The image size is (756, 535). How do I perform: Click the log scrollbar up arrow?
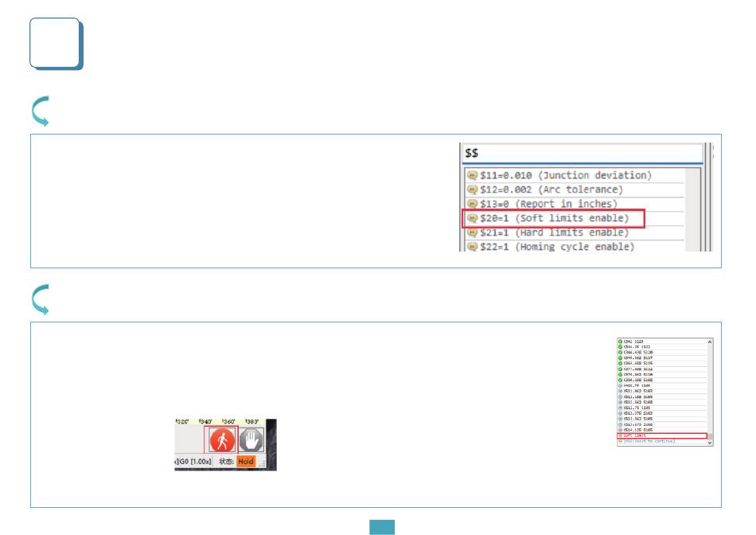click(710, 342)
